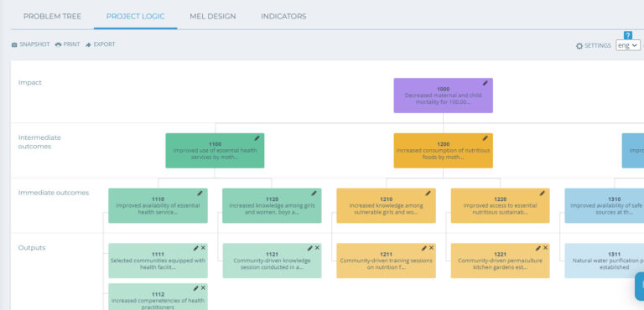Viewport: 644px width, 310px height.
Task: Click pencil icon on output 1121
Action: pos(310,248)
